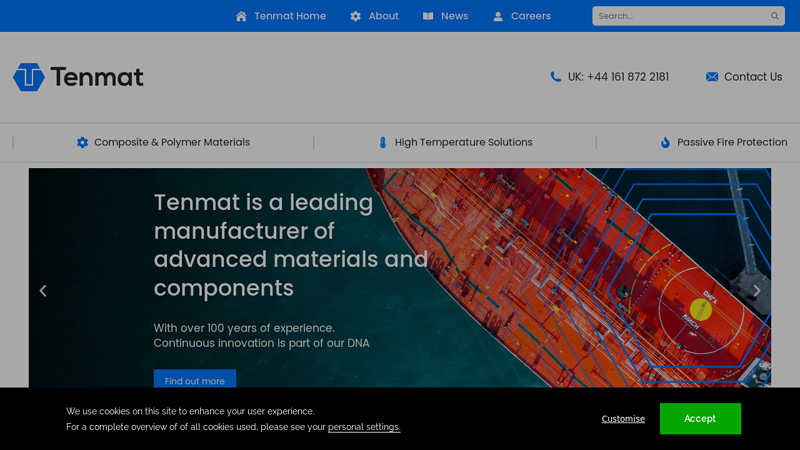Click the envelope icon beside Contact Us
The width and height of the screenshot is (800, 450).
coord(712,77)
